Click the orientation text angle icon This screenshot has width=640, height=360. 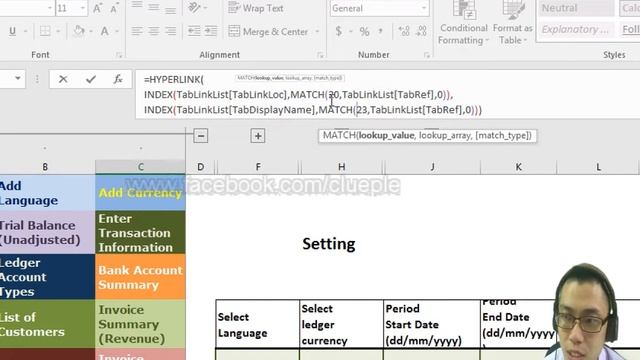click(x=194, y=7)
